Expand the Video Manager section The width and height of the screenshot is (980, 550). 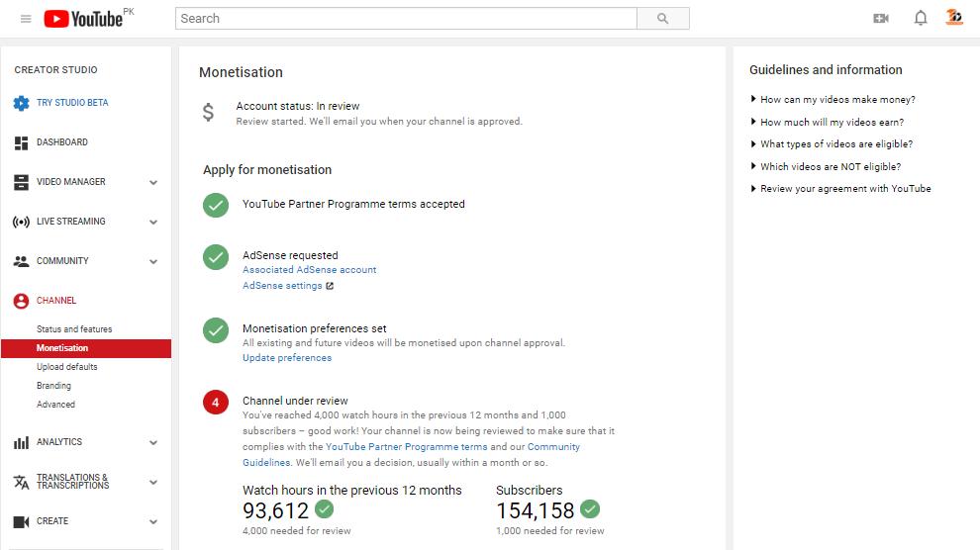click(x=153, y=182)
